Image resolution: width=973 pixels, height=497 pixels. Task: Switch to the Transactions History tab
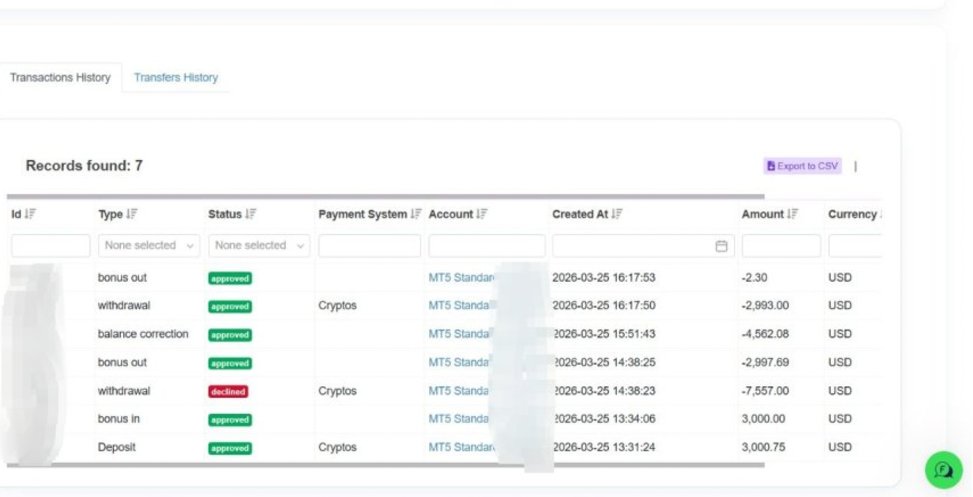pos(60,78)
